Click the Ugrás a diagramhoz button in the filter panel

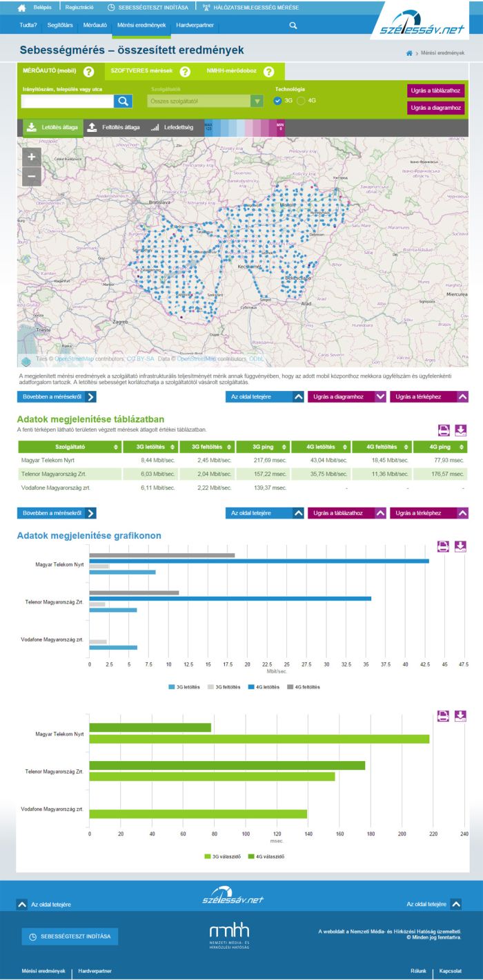435,108
